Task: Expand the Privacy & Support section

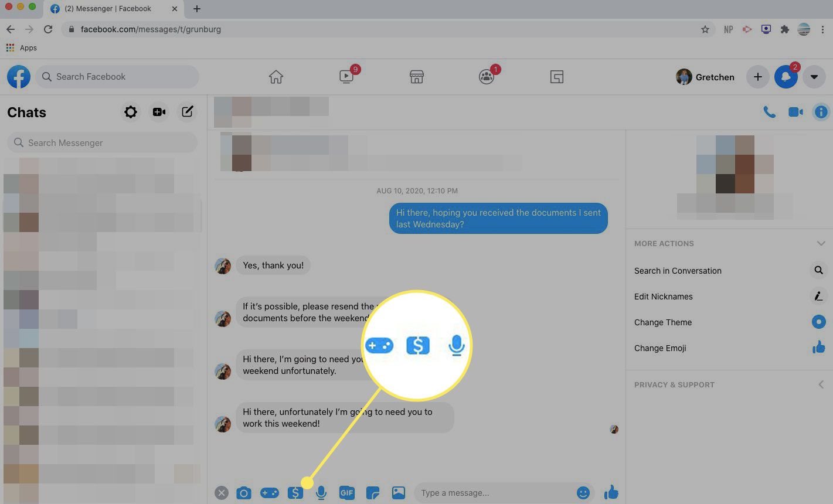Action: click(x=821, y=384)
